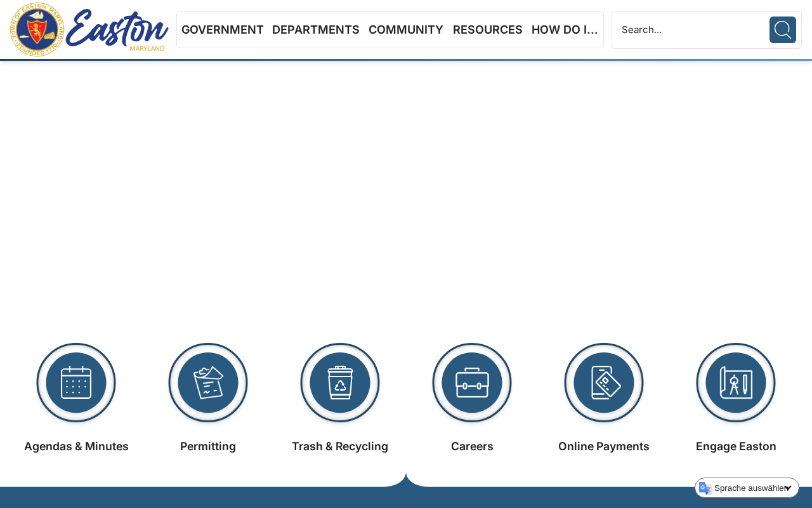Click the Online Payments phone icon

604,383
